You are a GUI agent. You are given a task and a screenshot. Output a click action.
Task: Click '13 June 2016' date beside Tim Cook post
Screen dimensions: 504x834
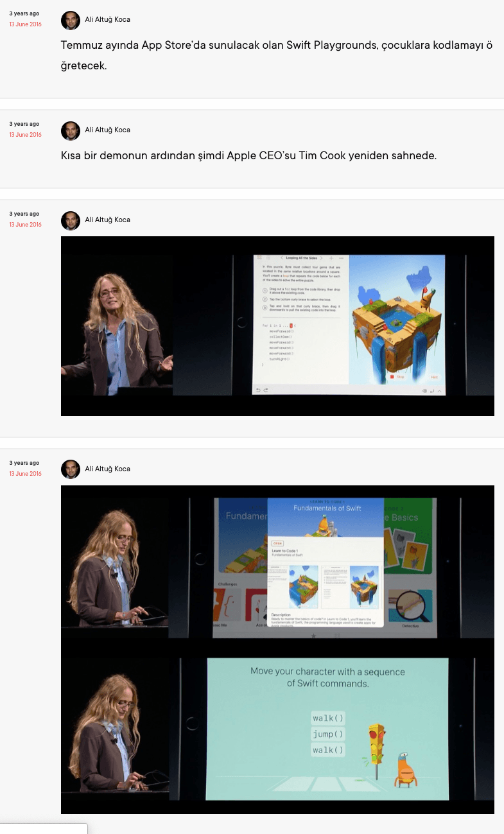(25, 135)
